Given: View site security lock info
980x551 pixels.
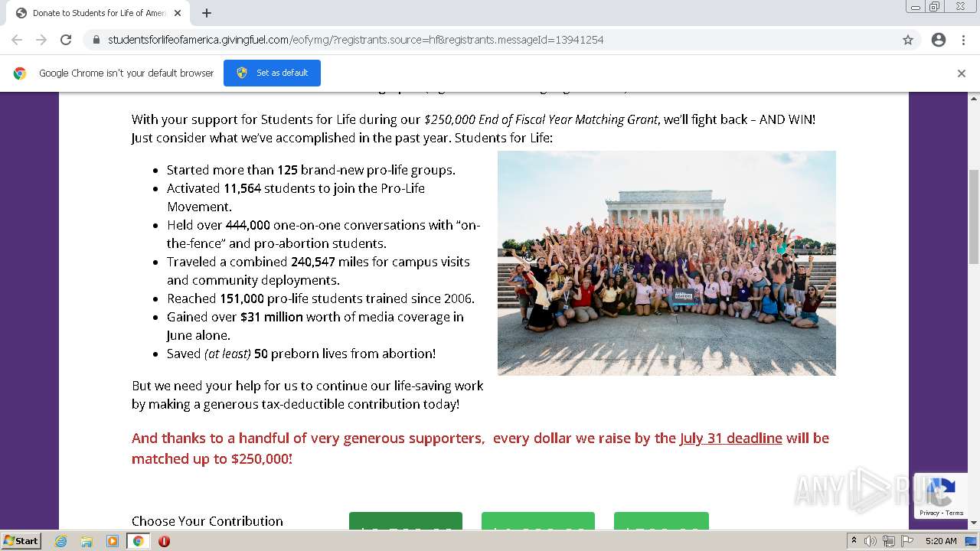Looking at the screenshot, I should tap(96, 40).
